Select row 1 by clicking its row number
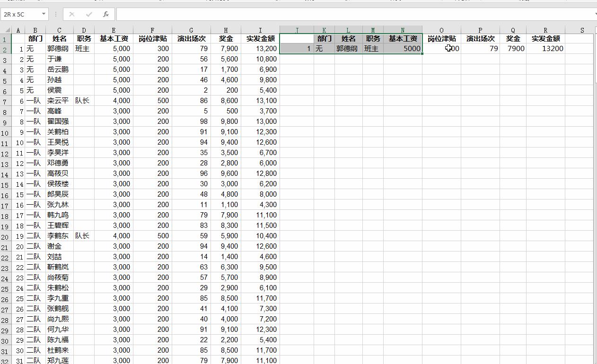The height and width of the screenshot is (364, 597). [x=5, y=38]
